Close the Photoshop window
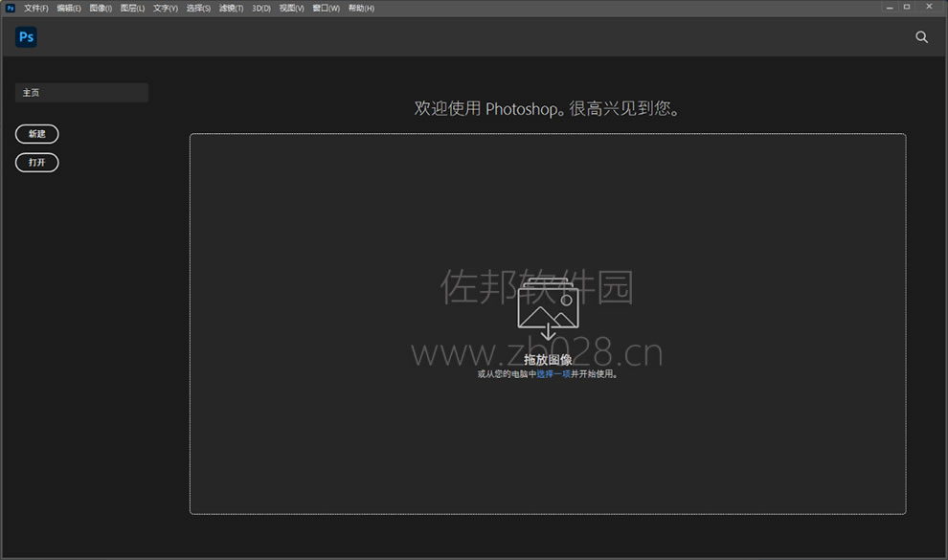Image resolution: width=948 pixels, height=560 pixels. [x=929, y=7]
